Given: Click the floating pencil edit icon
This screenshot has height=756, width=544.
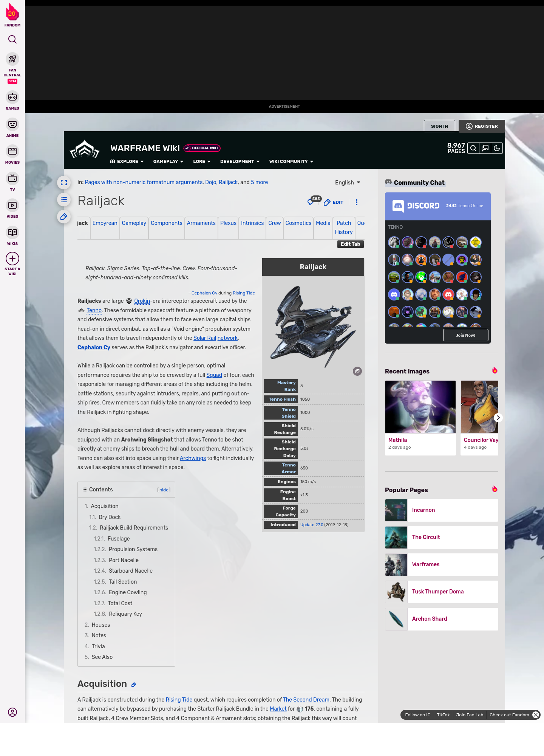Looking at the screenshot, I should click(64, 217).
